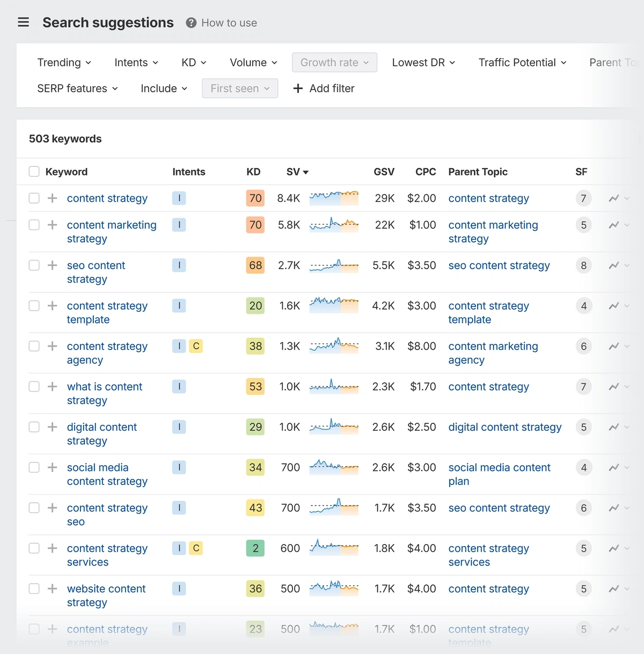Image resolution: width=644 pixels, height=654 pixels.
Task: Open the First seen filter dropdown
Action: (240, 89)
